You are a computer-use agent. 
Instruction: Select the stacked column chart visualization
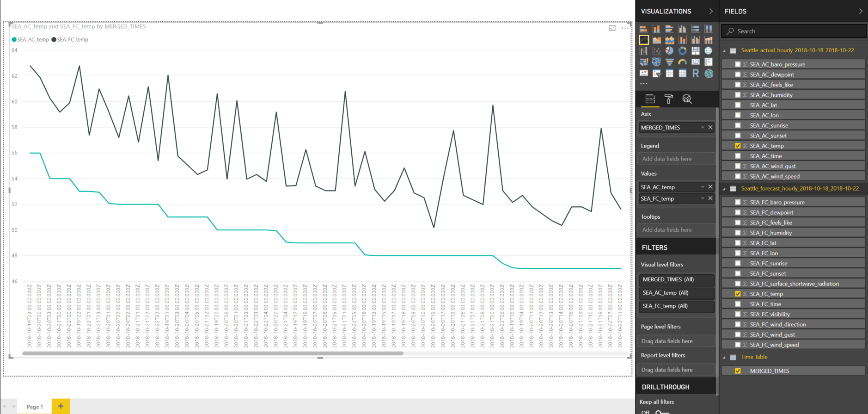point(657,29)
